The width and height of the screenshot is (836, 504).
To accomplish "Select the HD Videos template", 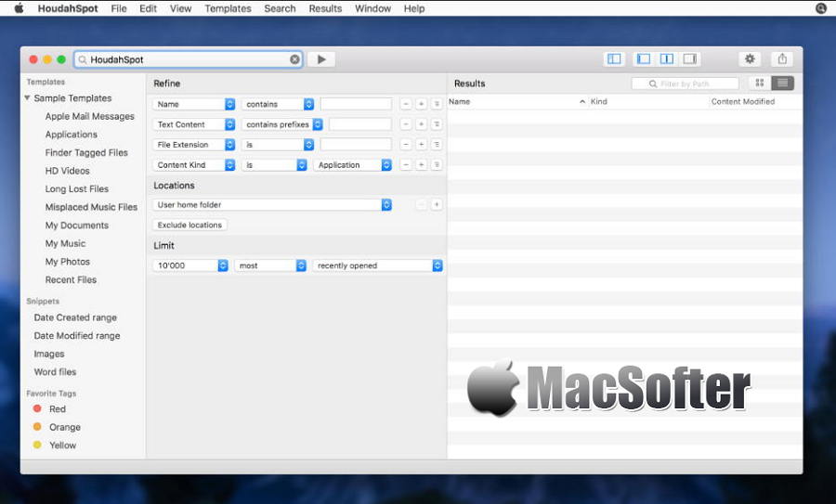I will (x=67, y=171).
